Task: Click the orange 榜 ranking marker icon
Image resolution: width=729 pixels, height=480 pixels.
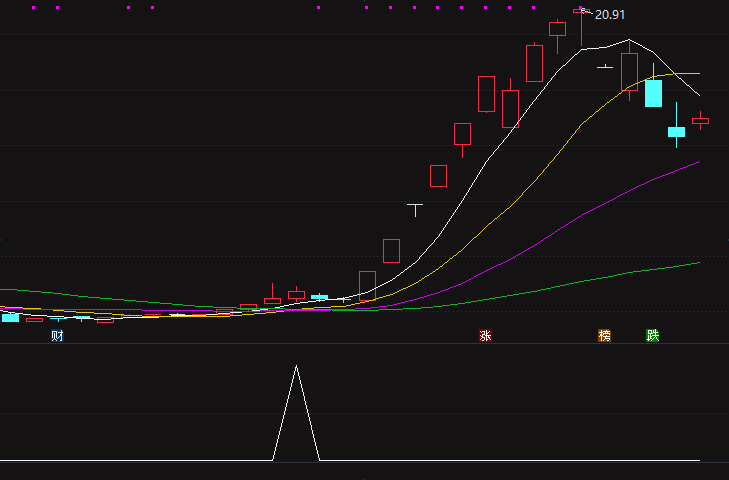Action: click(604, 335)
